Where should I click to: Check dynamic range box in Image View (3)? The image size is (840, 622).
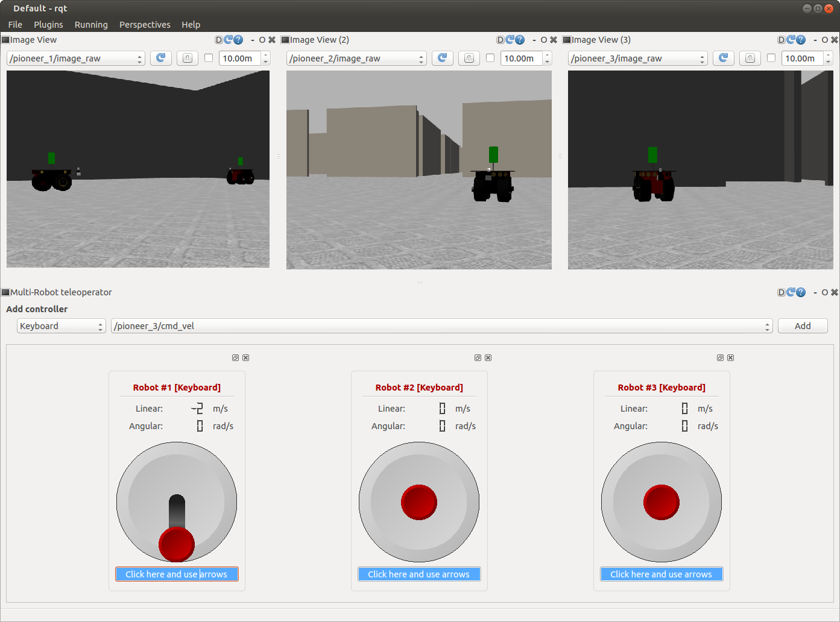pos(771,58)
